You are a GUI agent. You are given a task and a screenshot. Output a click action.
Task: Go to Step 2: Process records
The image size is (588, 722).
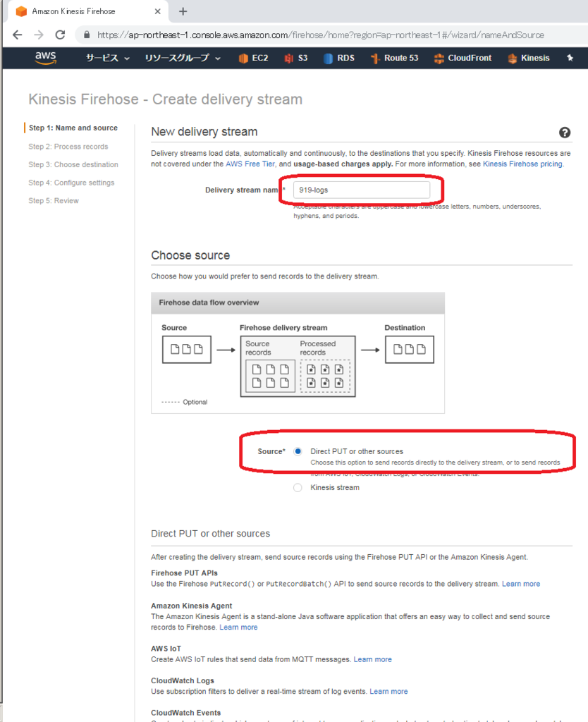pyautogui.click(x=68, y=147)
